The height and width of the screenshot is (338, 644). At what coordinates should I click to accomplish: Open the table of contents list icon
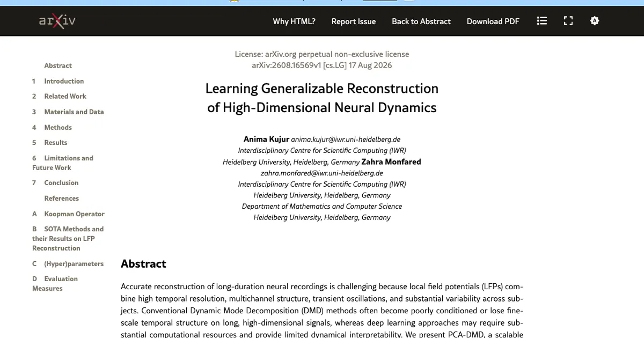point(542,21)
